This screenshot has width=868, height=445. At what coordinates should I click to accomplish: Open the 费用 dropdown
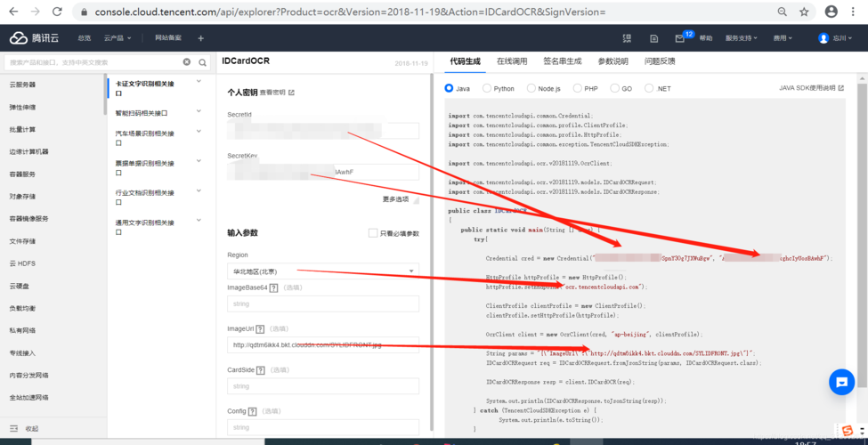coord(783,38)
